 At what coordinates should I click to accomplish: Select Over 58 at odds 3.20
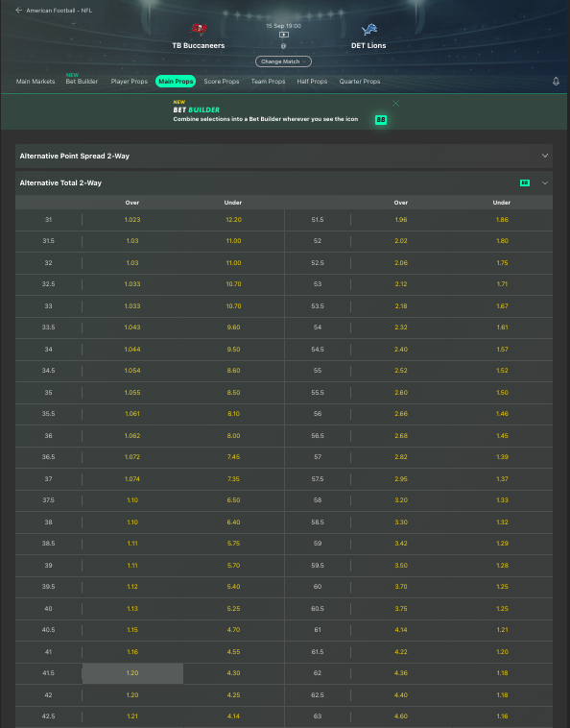pyautogui.click(x=401, y=500)
